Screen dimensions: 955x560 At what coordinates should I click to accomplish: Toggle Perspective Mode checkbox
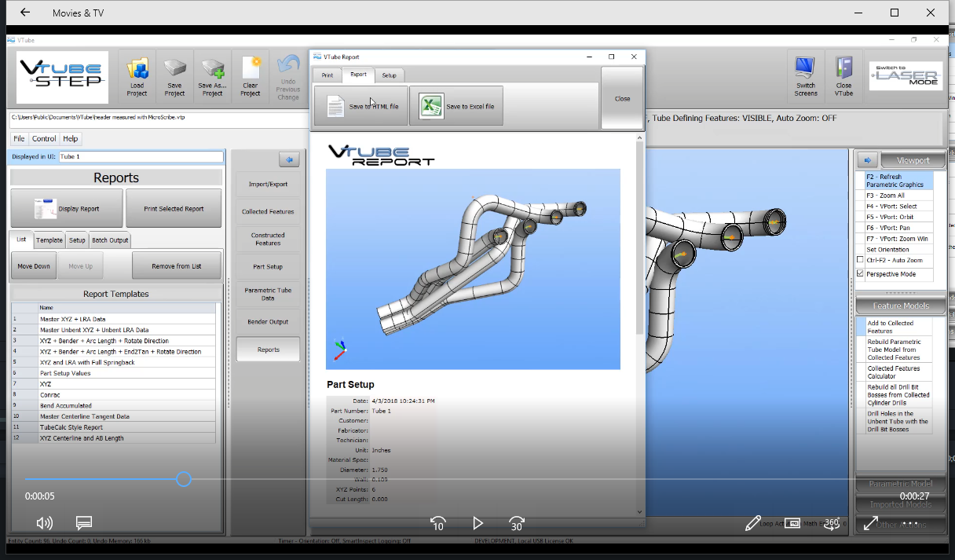click(860, 274)
